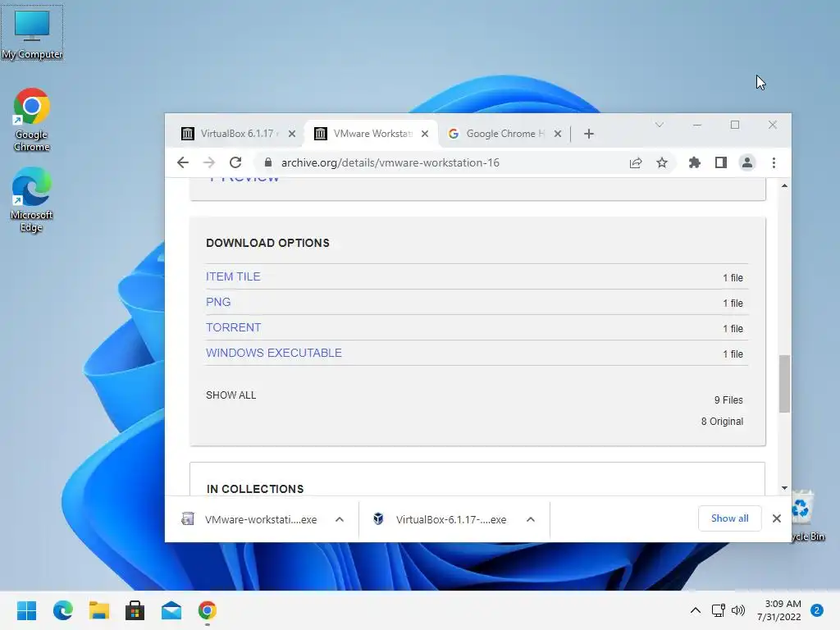Click the '9 Files' count text
This screenshot has width=840, height=630.
tap(728, 399)
